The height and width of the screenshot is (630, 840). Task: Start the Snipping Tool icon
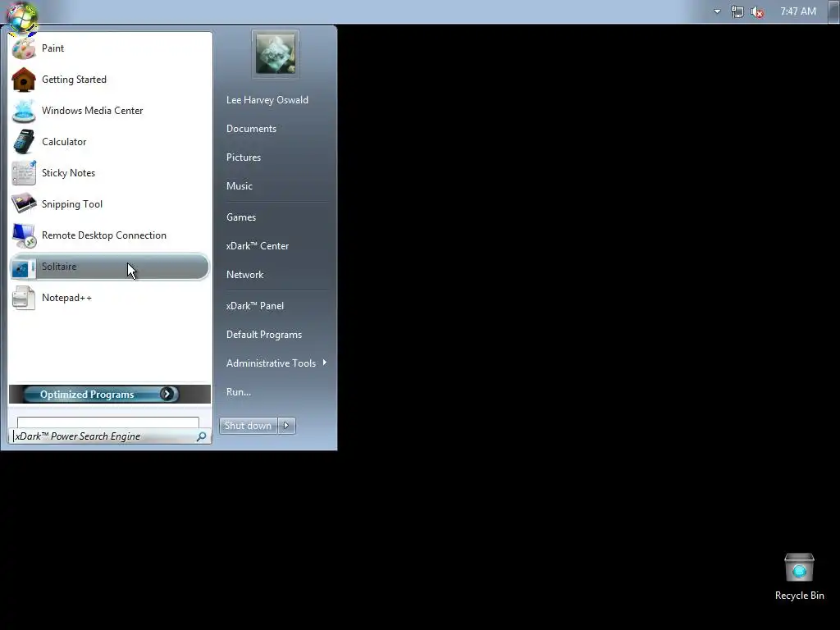coord(24,204)
